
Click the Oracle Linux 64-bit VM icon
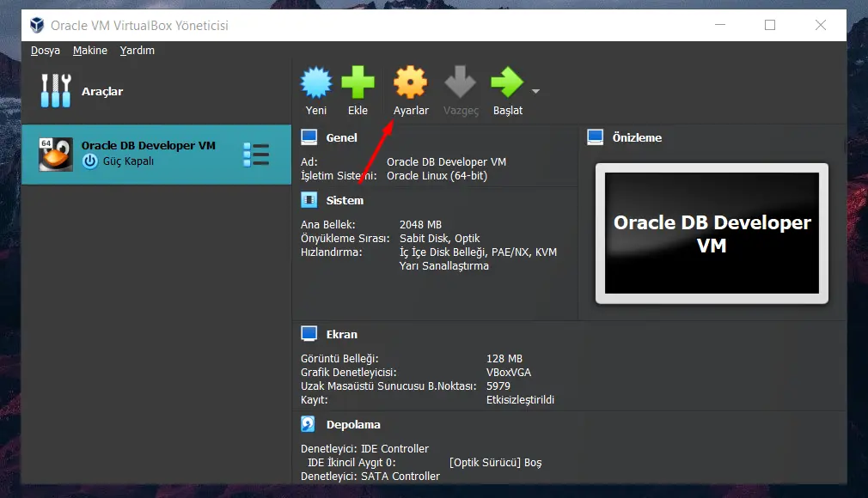pyautogui.click(x=56, y=155)
